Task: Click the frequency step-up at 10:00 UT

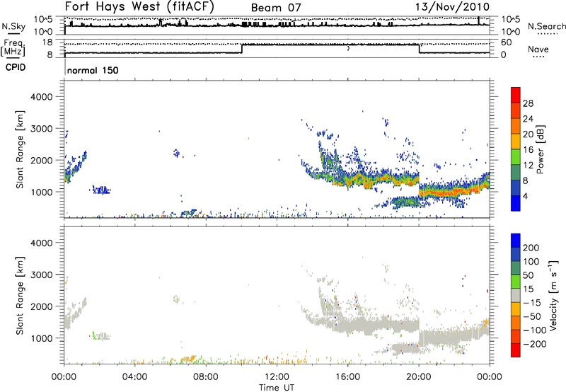Action: pyautogui.click(x=241, y=49)
